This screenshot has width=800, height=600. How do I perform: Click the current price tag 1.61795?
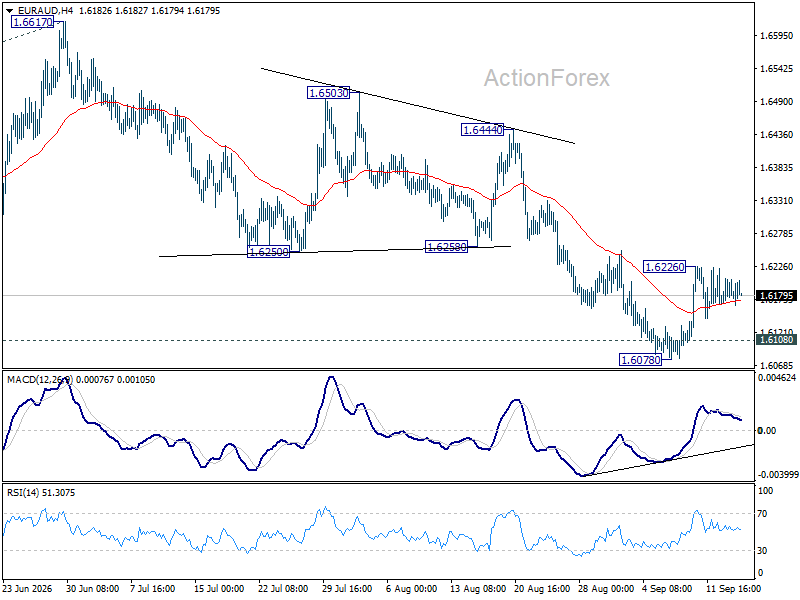pos(776,296)
